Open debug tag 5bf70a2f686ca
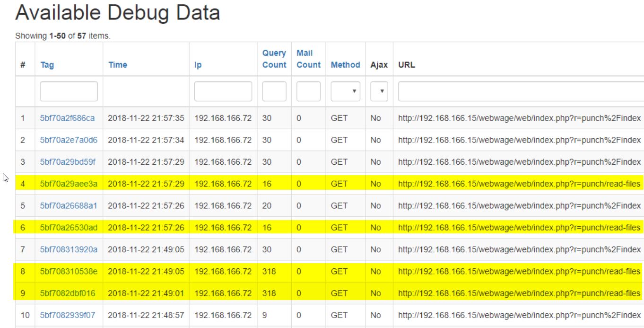 [x=67, y=118]
